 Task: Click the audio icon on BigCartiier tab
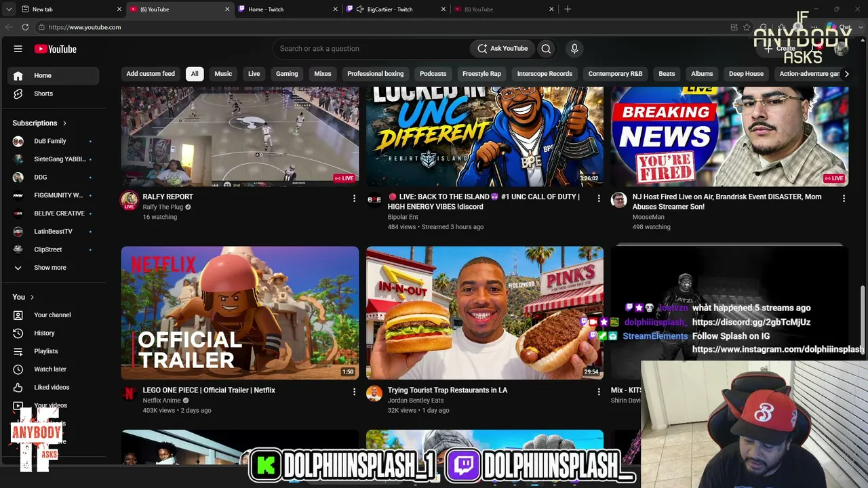[x=359, y=9]
